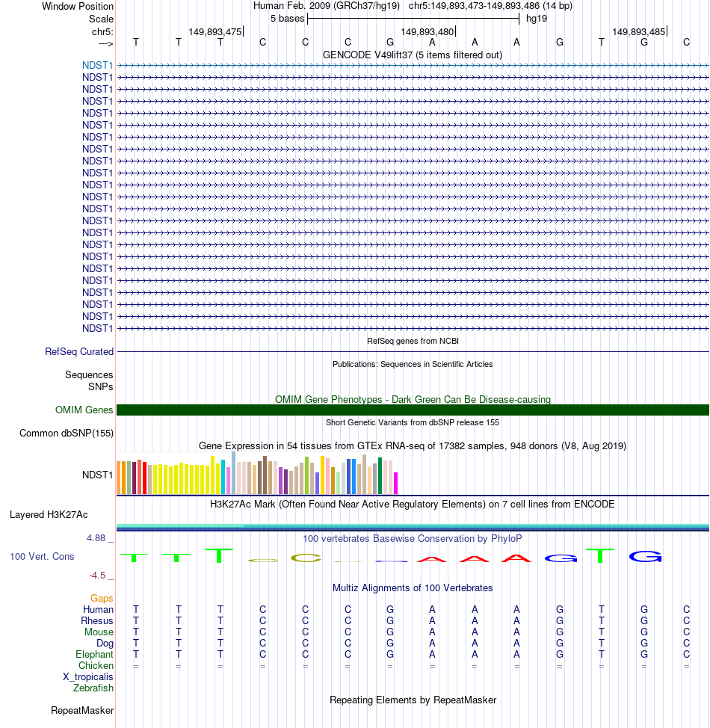Click the 100 Vert. Cons label
710x728 pixels.
(x=42, y=556)
